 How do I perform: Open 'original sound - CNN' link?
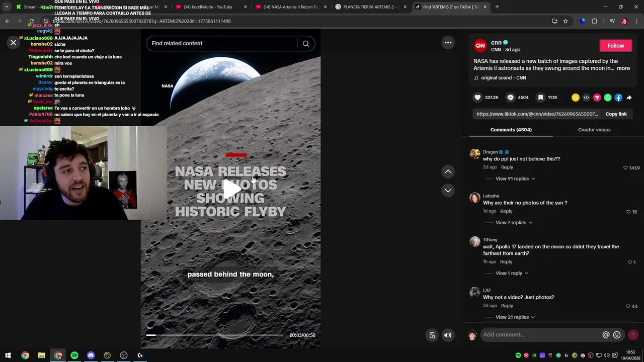pos(503,78)
